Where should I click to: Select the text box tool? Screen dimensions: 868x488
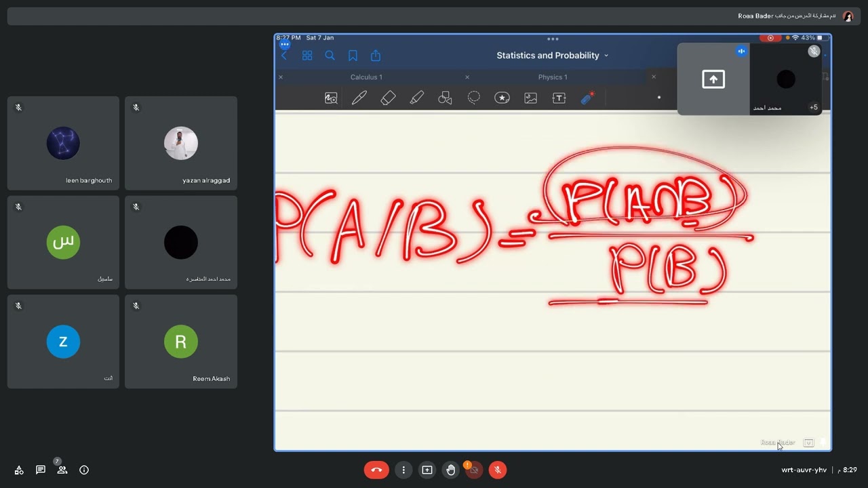[x=559, y=98]
